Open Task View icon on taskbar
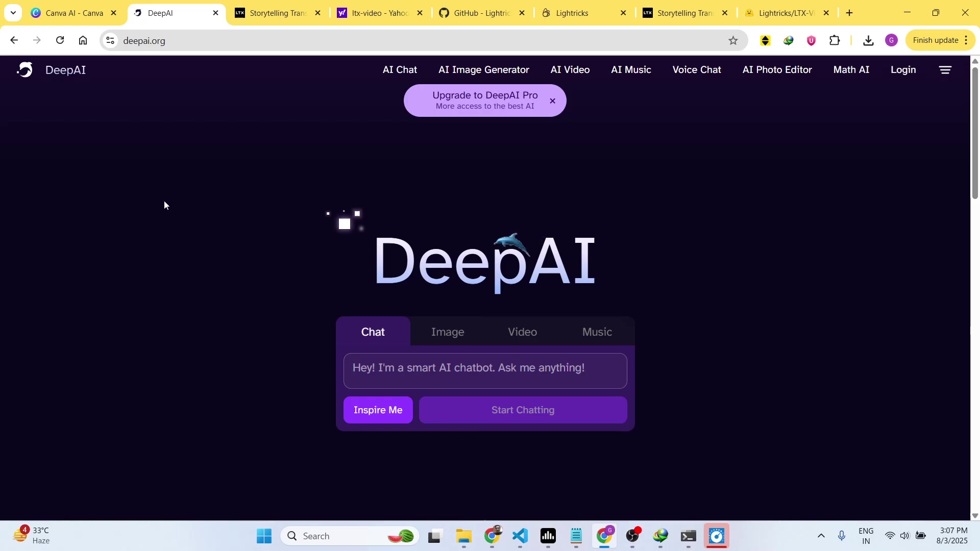This screenshot has height=551, width=980. pyautogui.click(x=434, y=536)
